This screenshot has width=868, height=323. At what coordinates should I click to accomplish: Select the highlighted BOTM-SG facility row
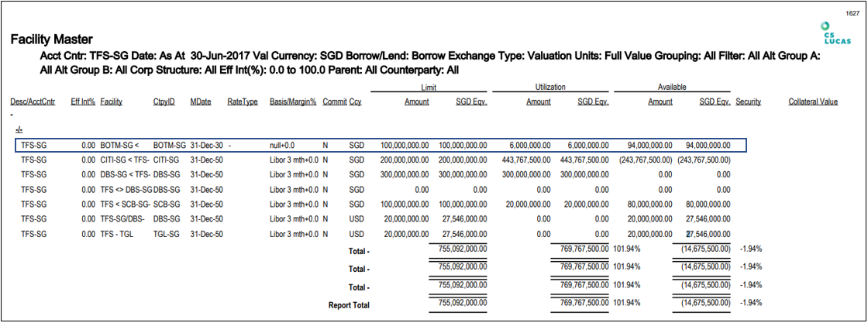(x=381, y=145)
